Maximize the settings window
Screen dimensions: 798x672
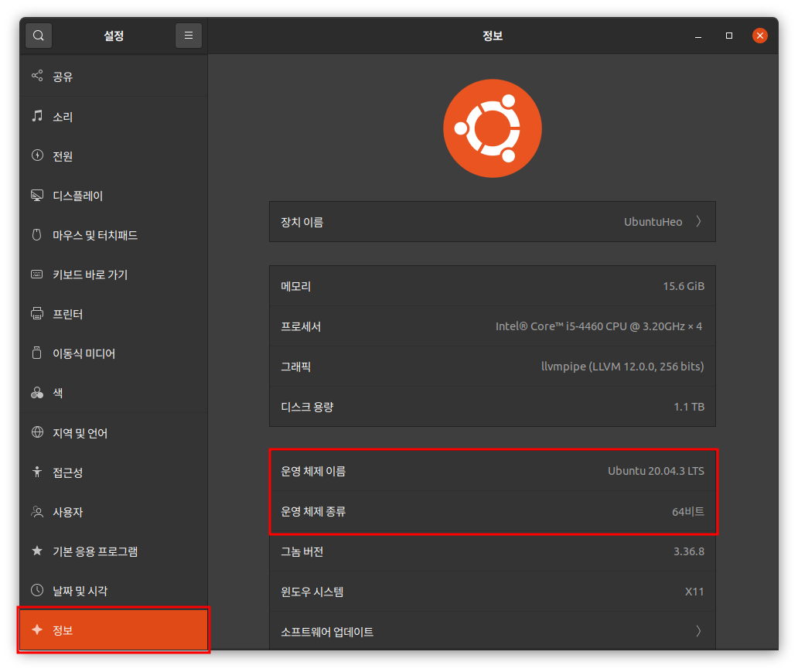click(728, 36)
